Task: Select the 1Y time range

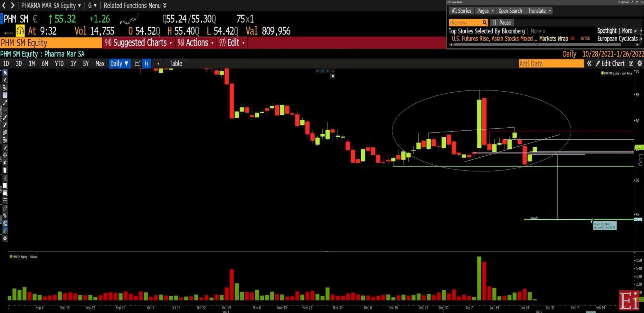Action: (73, 64)
